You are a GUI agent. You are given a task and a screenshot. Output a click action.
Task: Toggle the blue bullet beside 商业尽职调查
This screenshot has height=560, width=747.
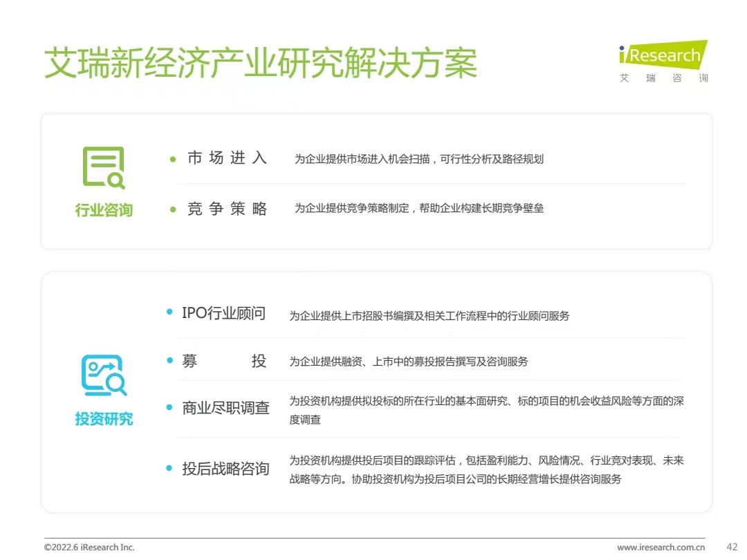point(168,407)
